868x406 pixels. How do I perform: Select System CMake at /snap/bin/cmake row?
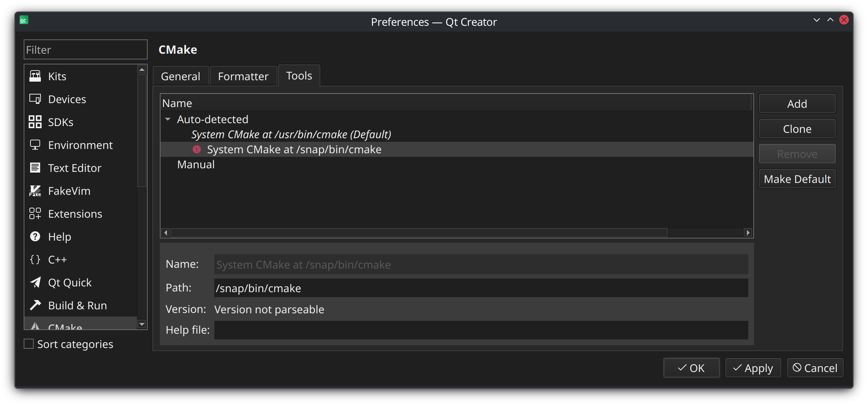[457, 149]
